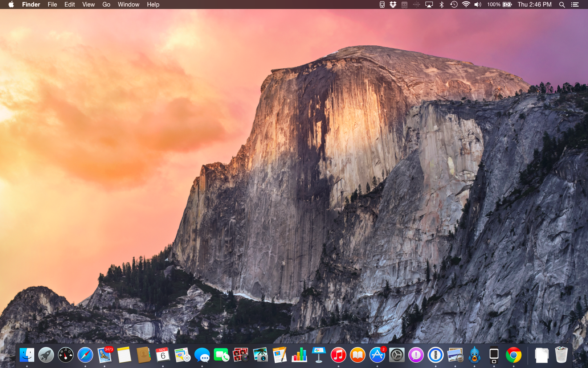
Task: Open the Trash in the dock
Action: [561, 355]
